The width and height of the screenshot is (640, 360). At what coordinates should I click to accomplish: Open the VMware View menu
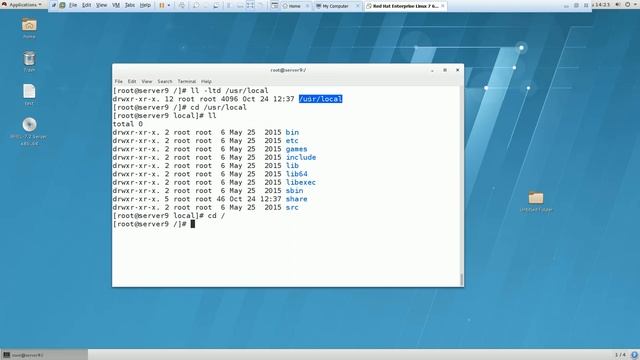pyautogui.click(x=101, y=5)
